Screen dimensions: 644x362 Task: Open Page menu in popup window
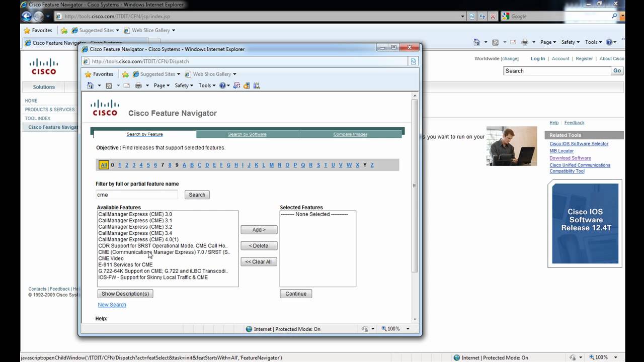pyautogui.click(x=162, y=85)
